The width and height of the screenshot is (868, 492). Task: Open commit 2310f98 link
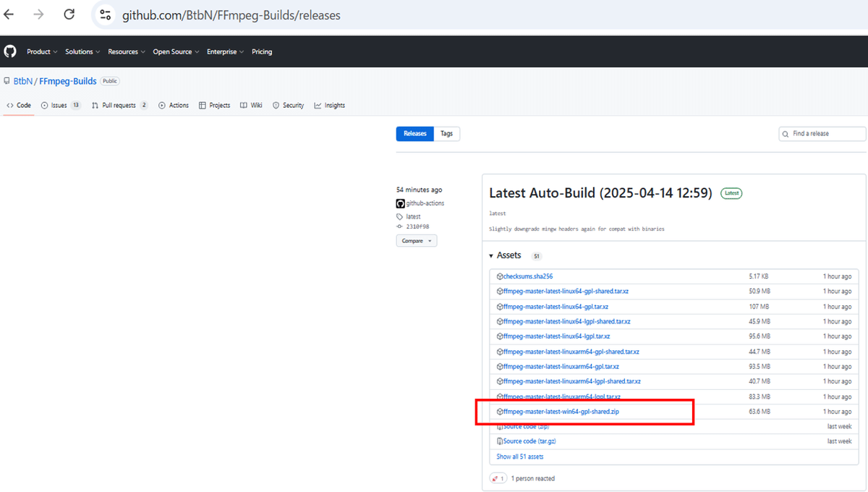pyautogui.click(x=418, y=226)
